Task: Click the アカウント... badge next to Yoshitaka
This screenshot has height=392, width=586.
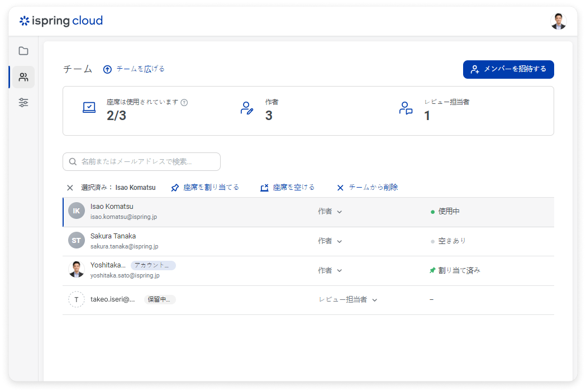Action: pos(153,265)
